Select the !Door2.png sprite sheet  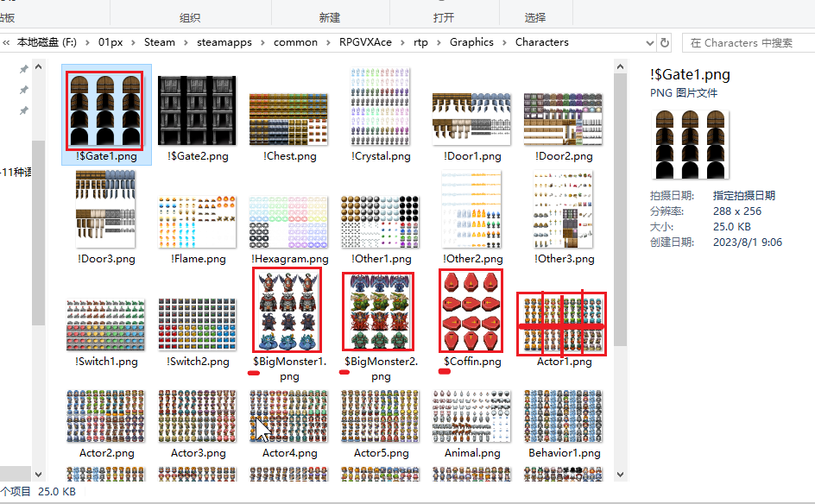click(x=563, y=119)
